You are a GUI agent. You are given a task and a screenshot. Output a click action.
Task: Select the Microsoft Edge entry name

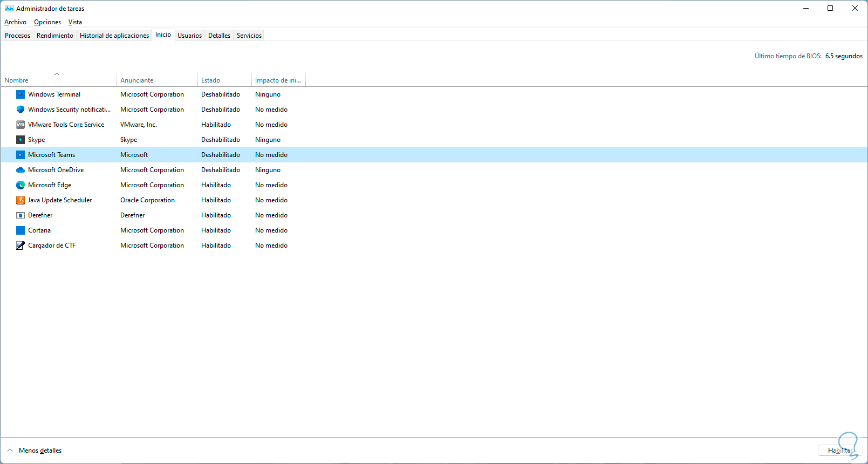point(50,185)
